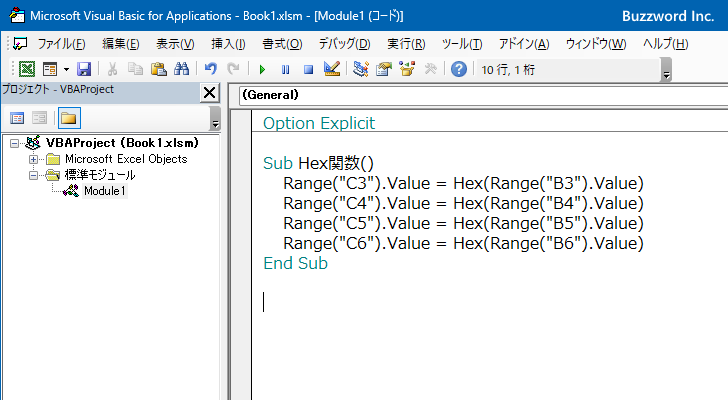
Task: Click the Paste clipboard icon
Action: point(158,70)
